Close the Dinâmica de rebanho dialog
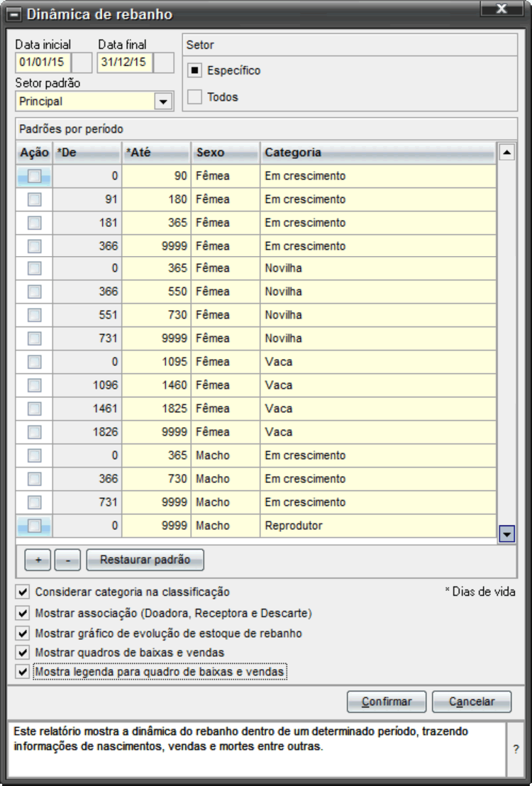532x786 pixels. (x=501, y=9)
